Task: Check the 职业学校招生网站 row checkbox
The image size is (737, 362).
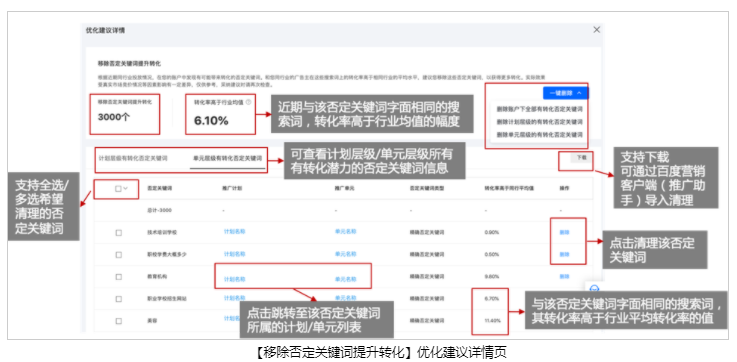Action: 118,299
